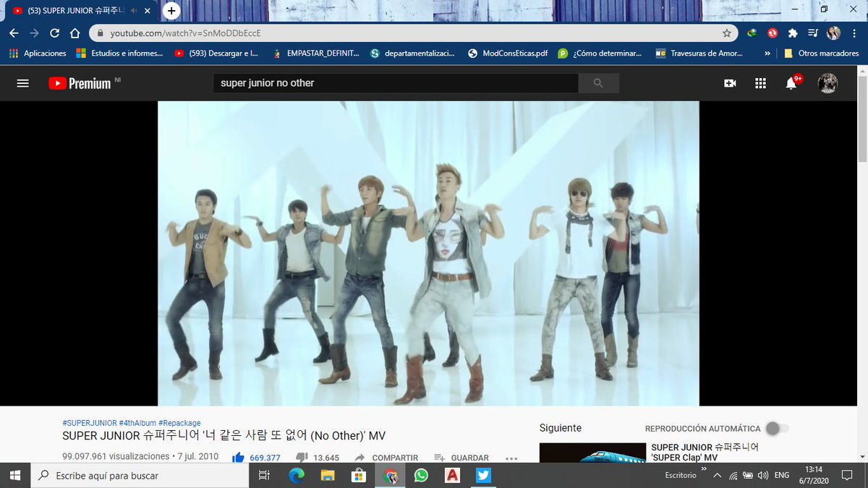This screenshot has height=488, width=868.
Task: Open Estudios e informes bookmark
Action: 119,53
